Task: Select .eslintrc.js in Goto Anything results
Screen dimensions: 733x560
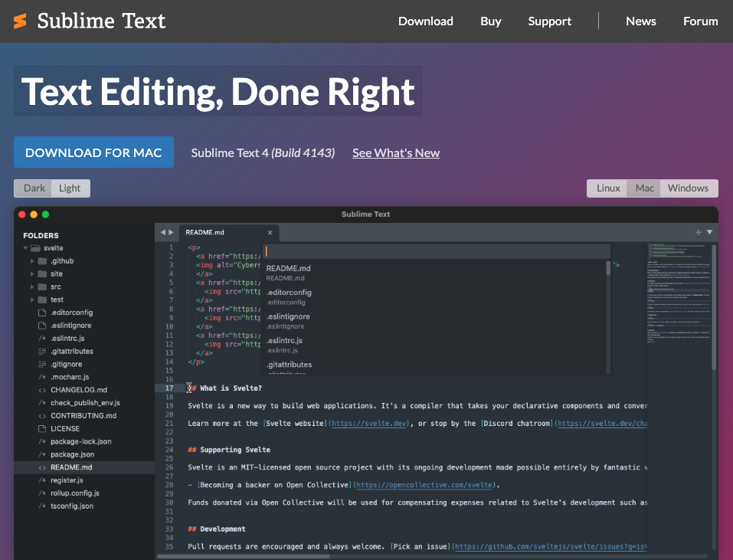Action: tap(435, 345)
